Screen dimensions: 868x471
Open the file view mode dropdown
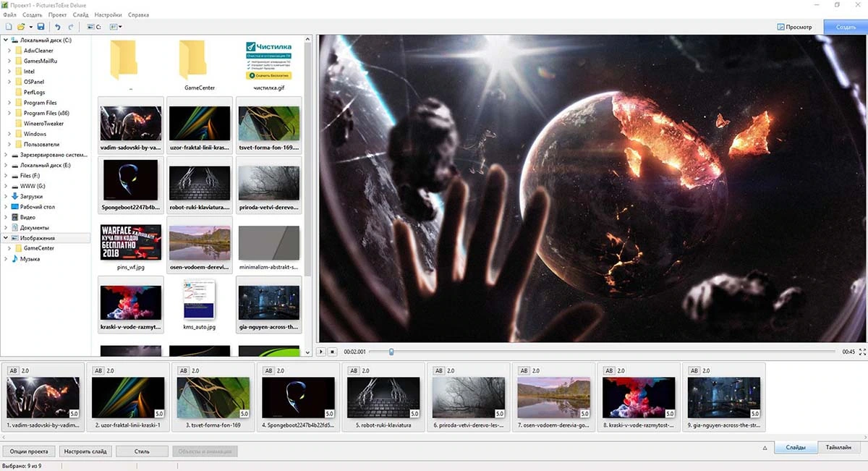[116, 27]
